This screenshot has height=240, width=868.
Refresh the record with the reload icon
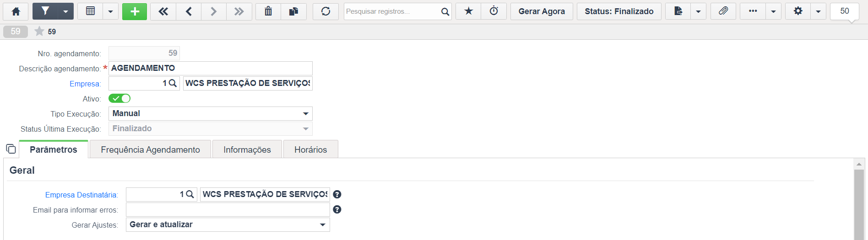click(x=325, y=11)
